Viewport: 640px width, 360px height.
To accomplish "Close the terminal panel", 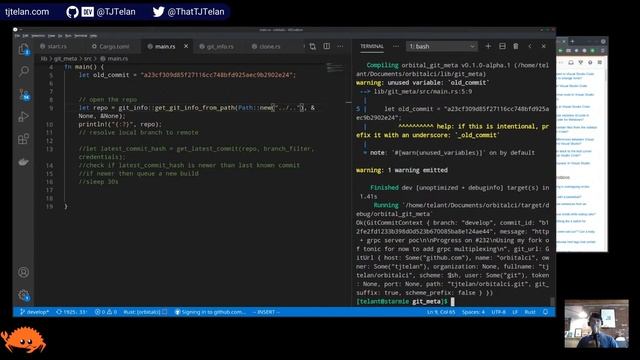I will [x=544, y=46].
